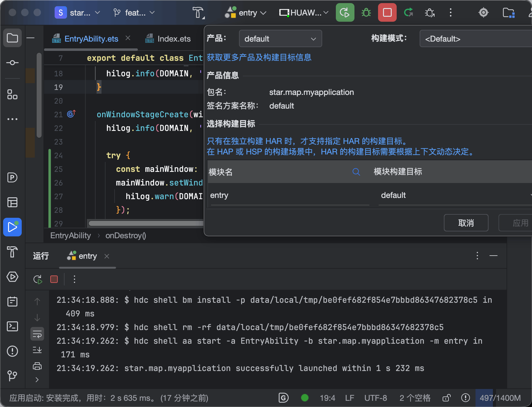The height and width of the screenshot is (407, 532).
Task: Expand the 构建模式 <Default> dropdown
Action: (x=476, y=39)
